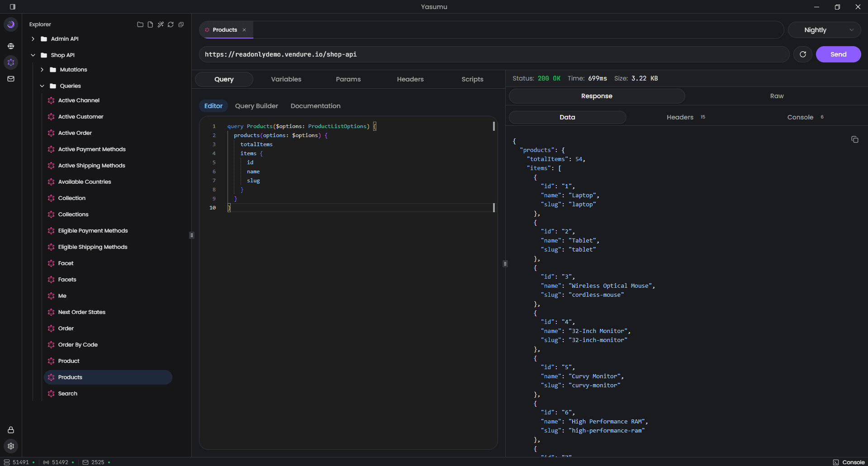Open the email/SMTP sidebar icon
868x466 pixels.
(11, 79)
